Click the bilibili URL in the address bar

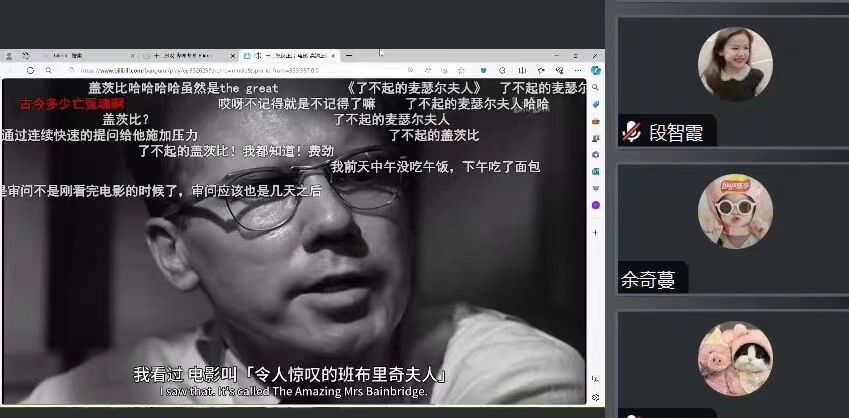click(x=199, y=70)
